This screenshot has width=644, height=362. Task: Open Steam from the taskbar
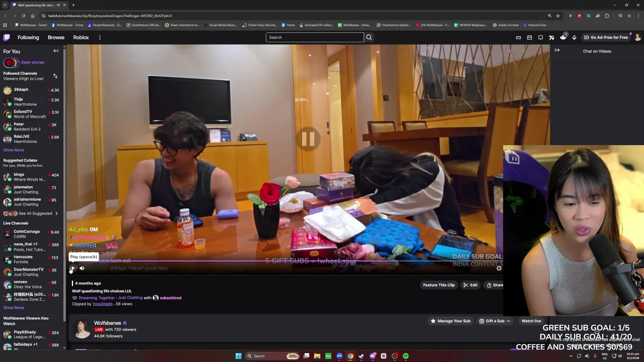tap(361, 356)
